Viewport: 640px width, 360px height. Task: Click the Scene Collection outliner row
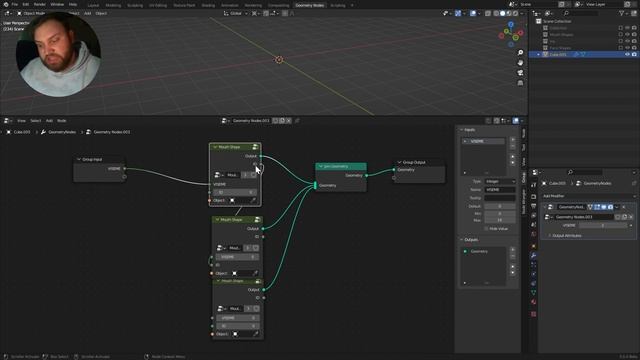pos(557,21)
